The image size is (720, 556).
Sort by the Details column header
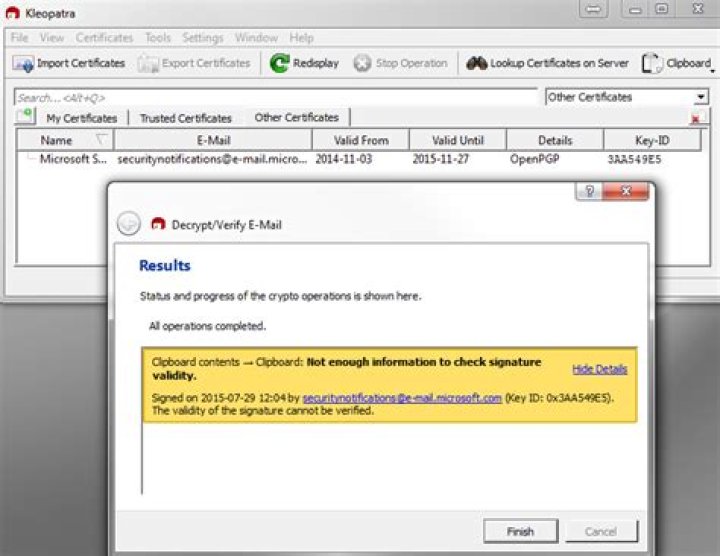pos(555,140)
